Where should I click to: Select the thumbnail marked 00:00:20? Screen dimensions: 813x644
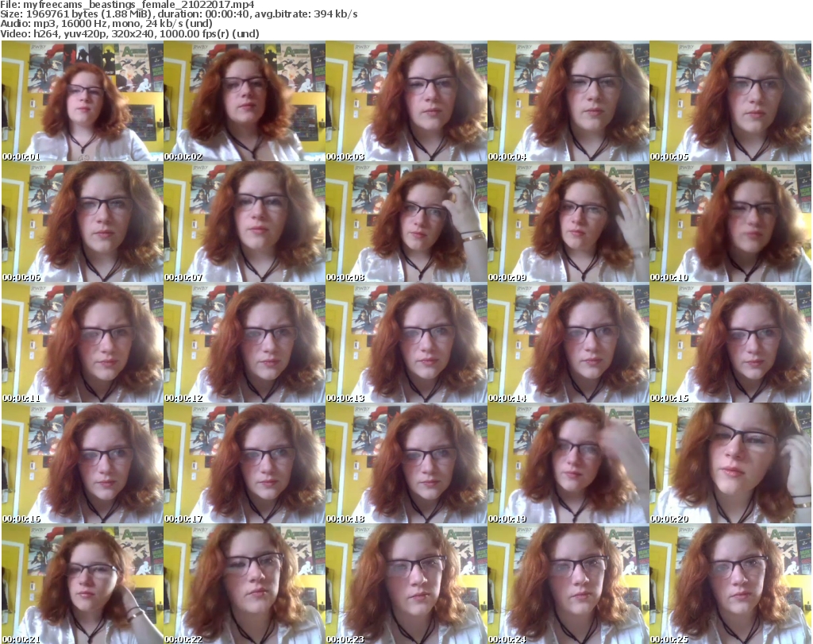pyautogui.click(x=730, y=464)
